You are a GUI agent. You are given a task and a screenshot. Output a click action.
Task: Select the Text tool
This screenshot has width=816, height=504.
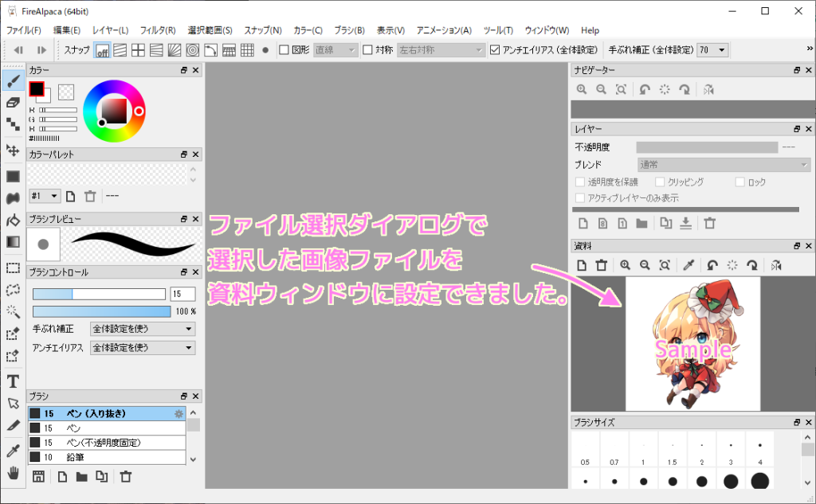(11, 380)
